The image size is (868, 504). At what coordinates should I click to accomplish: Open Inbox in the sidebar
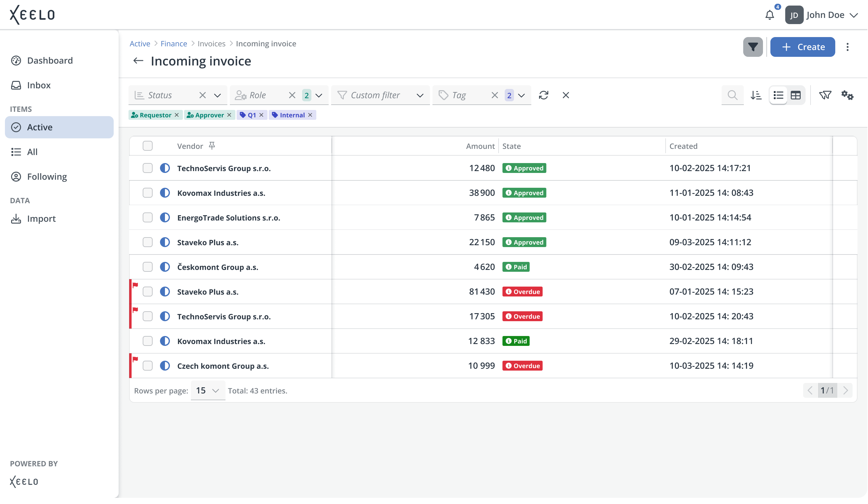coord(39,85)
